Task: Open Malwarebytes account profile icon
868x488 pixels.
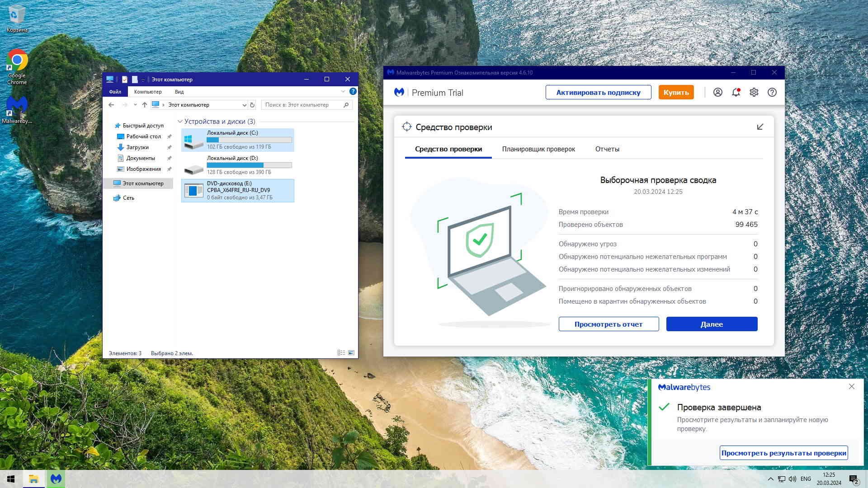Action: click(x=717, y=92)
